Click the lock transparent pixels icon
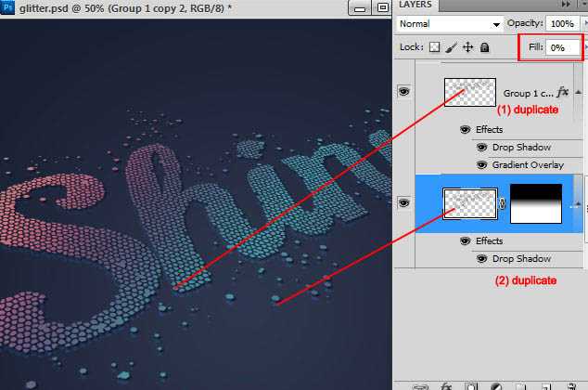This screenshot has width=588, height=390. (434, 47)
